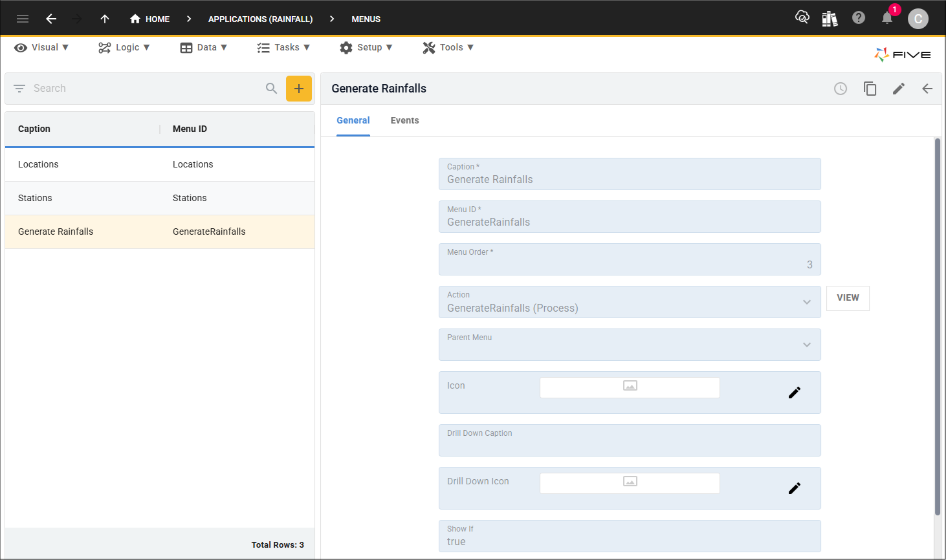Click the Icon image placeholder
This screenshot has height=560, width=946.
coord(630,387)
